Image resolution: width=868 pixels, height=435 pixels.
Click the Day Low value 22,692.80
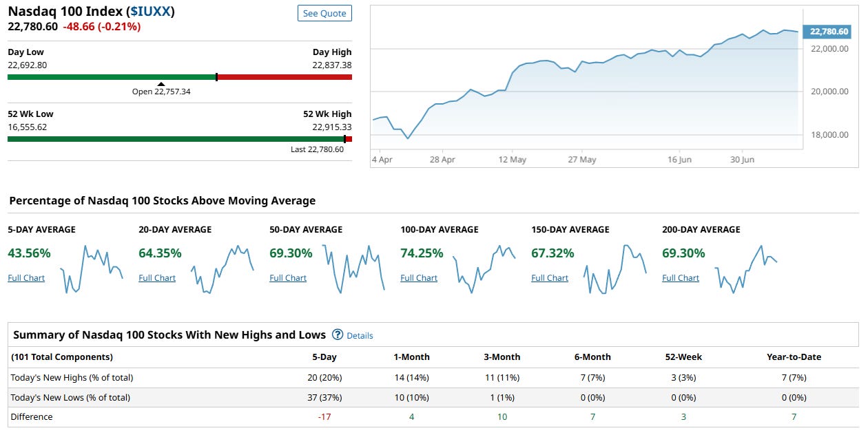[x=28, y=65]
